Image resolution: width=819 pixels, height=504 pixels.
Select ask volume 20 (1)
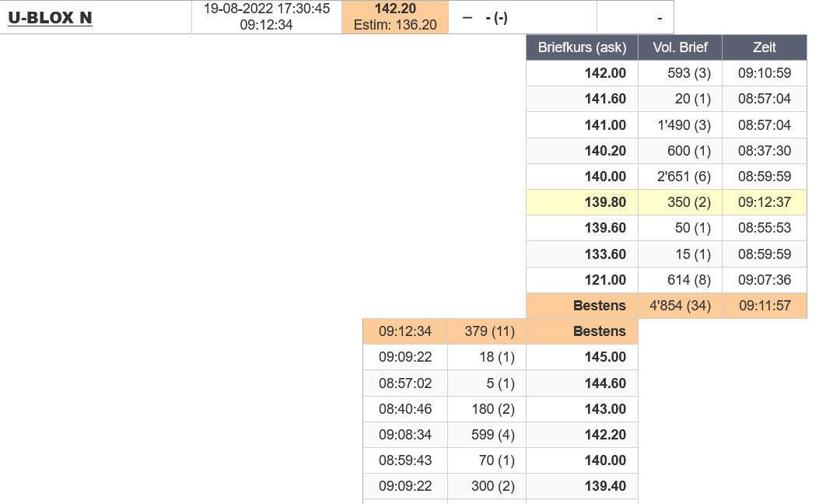click(692, 99)
